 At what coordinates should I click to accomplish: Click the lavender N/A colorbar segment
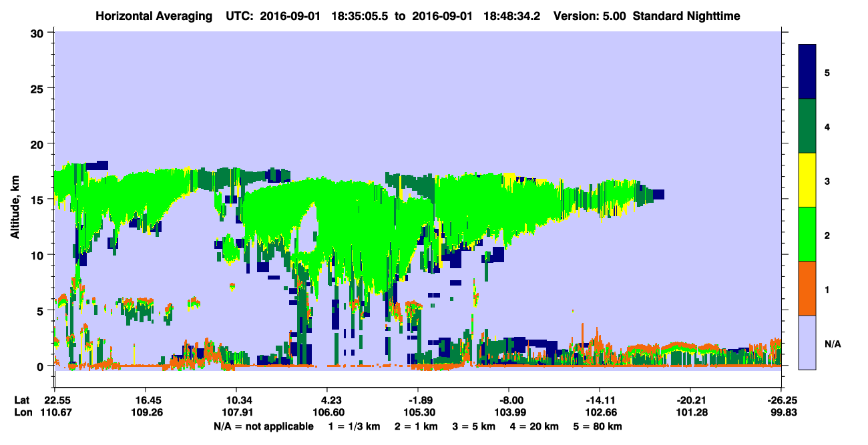click(807, 342)
